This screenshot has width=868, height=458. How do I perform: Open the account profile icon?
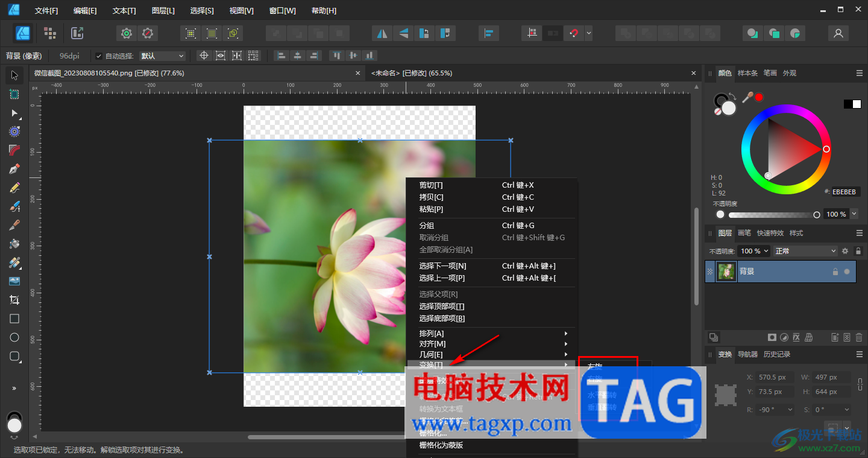coord(838,33)
